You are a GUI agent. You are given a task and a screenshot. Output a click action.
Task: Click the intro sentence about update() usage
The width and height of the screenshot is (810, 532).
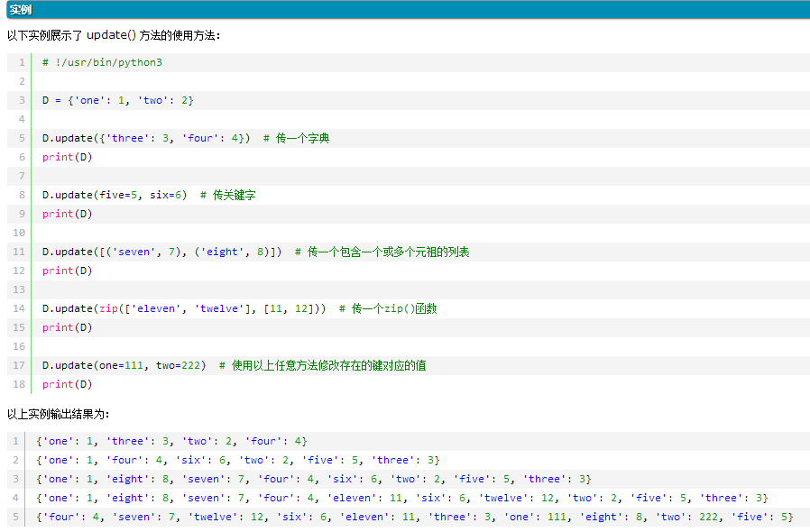click(x=114, y=35)
